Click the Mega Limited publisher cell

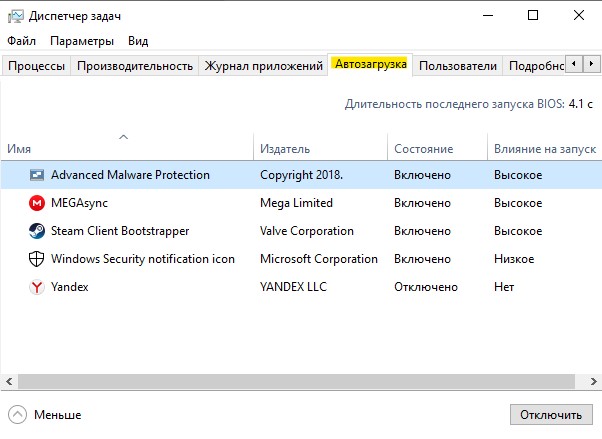[x=296, y=203]
